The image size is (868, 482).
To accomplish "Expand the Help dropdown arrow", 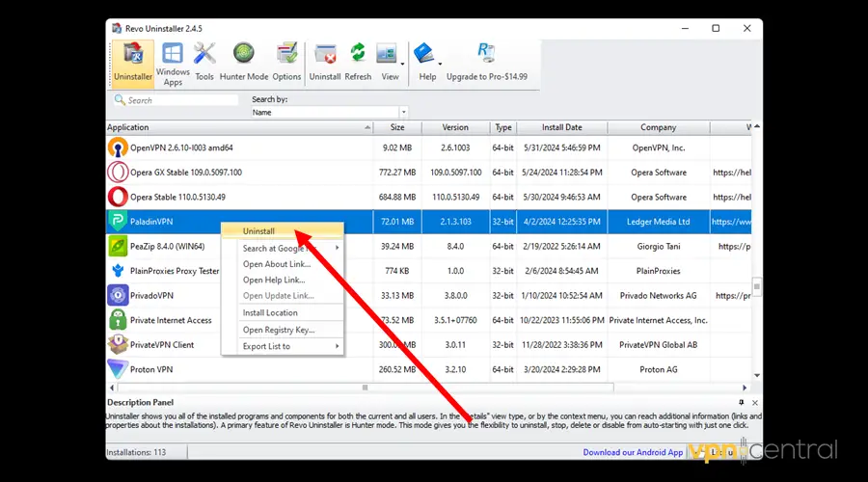I will pyautogui.click(x=440, y=65).
